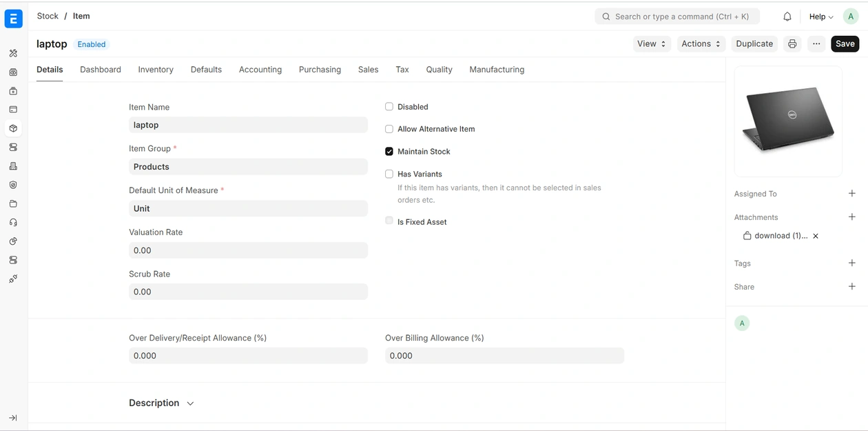868x431 pixels.
Task: Uncheck the Maintain Stock checkbox
Action: (389, 152)
